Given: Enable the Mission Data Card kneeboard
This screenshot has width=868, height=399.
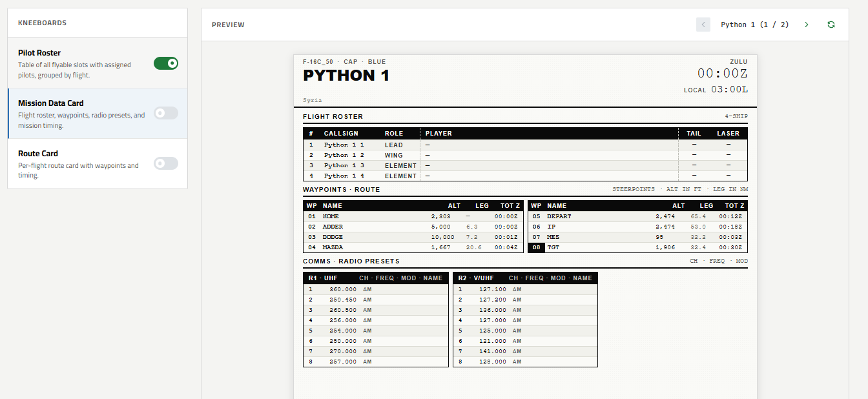Looking at the screenshot, I should tap(166, 113).
